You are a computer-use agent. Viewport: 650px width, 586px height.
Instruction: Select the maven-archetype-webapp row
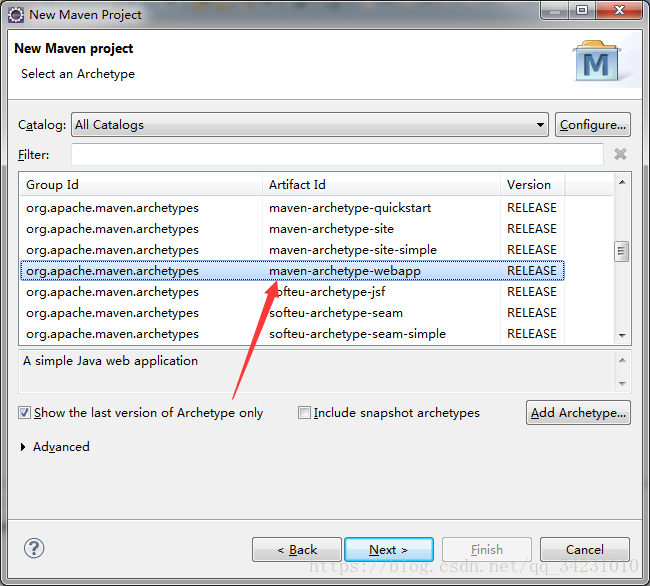(292, 271)
